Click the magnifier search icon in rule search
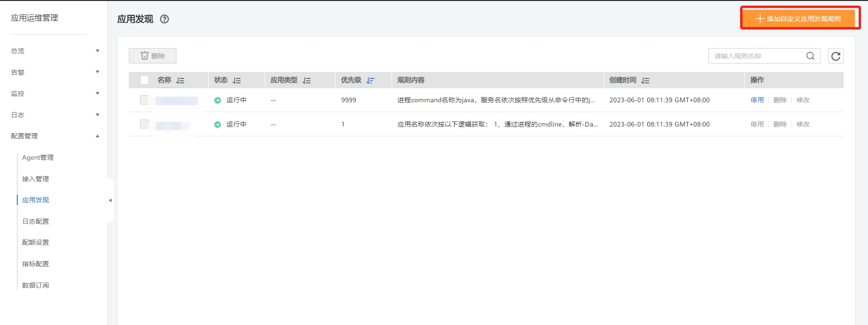This screenshot has height=325, width=868. click(810, 56)
